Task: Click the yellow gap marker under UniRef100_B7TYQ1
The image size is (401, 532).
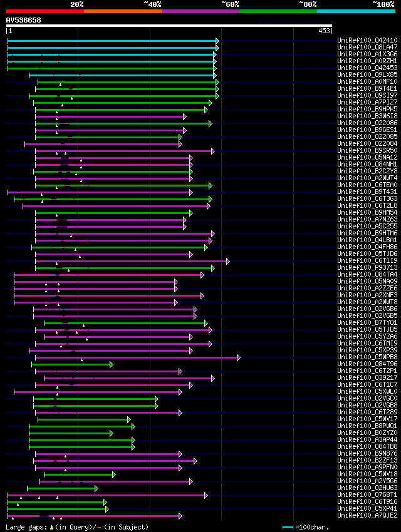Action: (83, 325)
